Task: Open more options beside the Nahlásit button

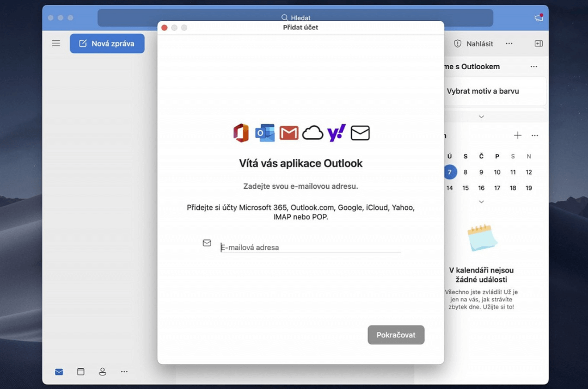Action: pyautogui.click(x=509, y=44)
